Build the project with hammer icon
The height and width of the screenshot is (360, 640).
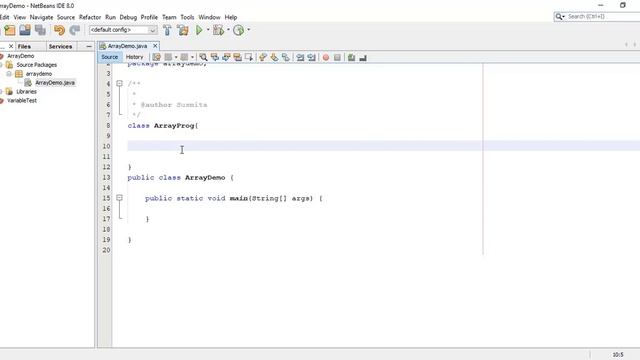(167, 30)
